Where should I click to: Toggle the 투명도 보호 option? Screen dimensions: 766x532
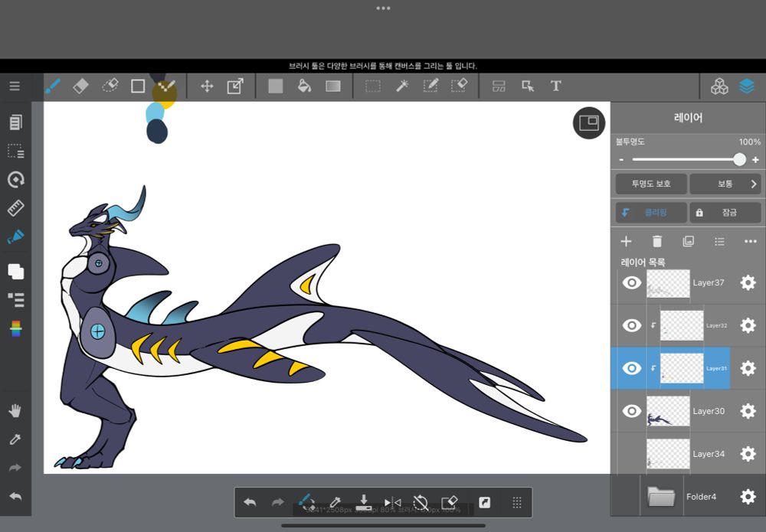point(651,184)
